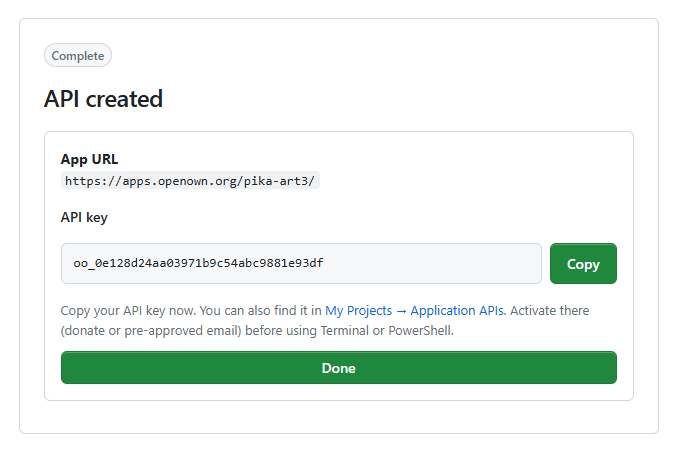Viewport: 675px width, 449px height.
Task: Click the 'Activate there' text
Action: pos(550,310)
